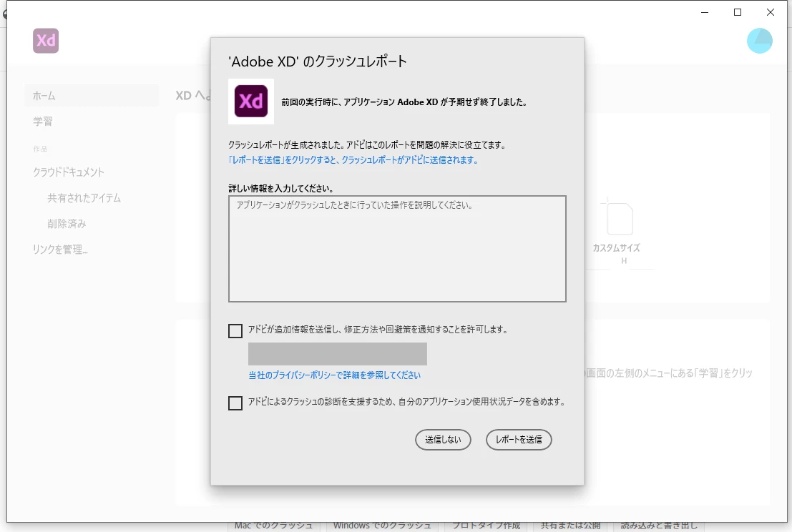Screen dimensions: 792x532
Task: Focus the crash description text area
Action: [397, 249]
